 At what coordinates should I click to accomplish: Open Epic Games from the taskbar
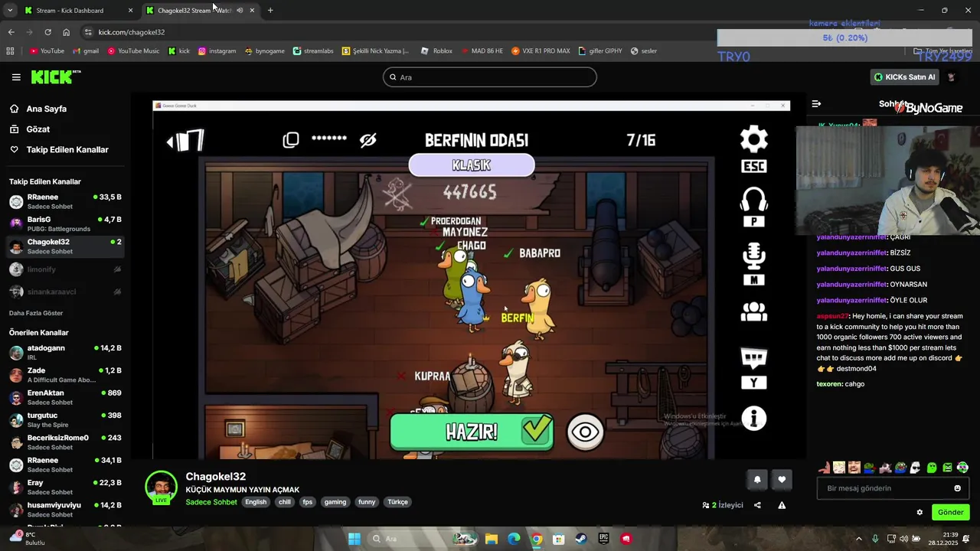603,539
